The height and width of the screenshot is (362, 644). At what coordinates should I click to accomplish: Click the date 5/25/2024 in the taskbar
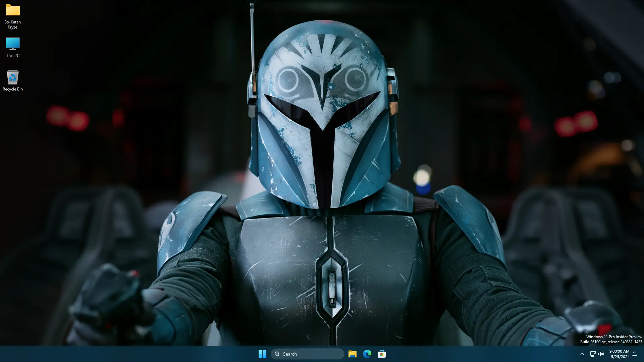[620, 357]
